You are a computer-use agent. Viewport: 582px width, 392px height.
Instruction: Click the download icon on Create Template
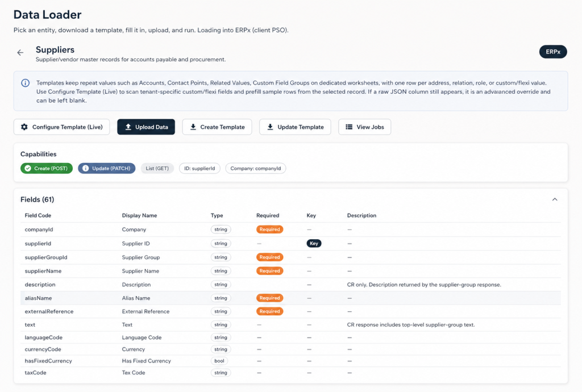coord(193,127)
